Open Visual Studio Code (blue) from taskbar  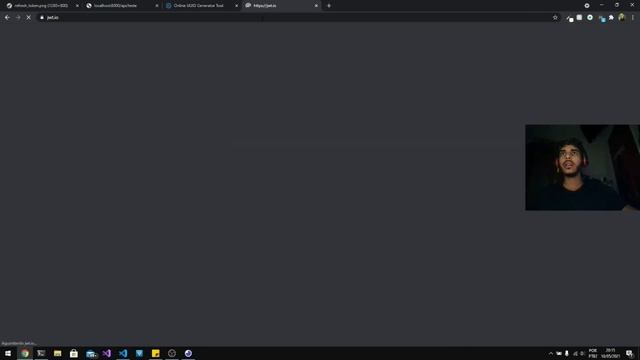123,353
